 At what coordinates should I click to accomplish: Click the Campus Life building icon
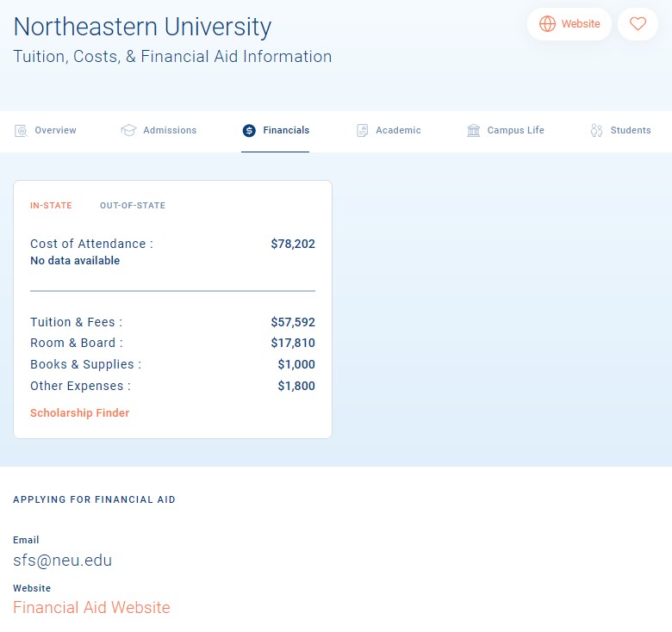(474, 130)
